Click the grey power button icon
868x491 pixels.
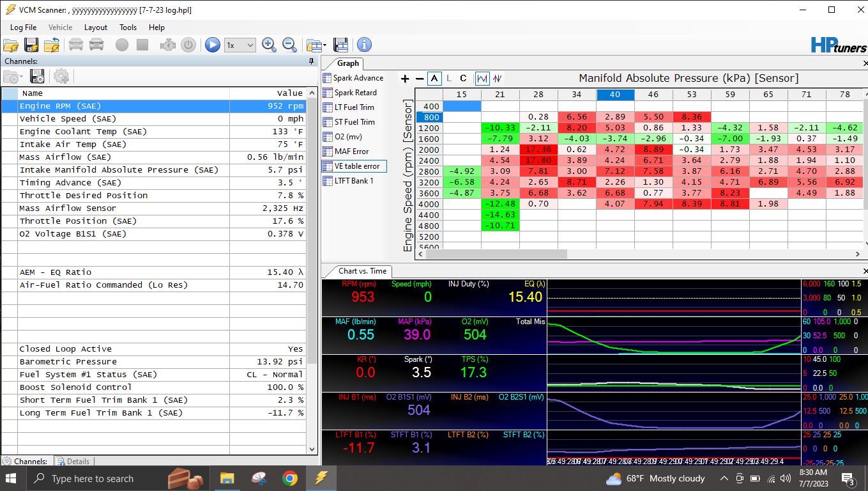pos(188,45)
